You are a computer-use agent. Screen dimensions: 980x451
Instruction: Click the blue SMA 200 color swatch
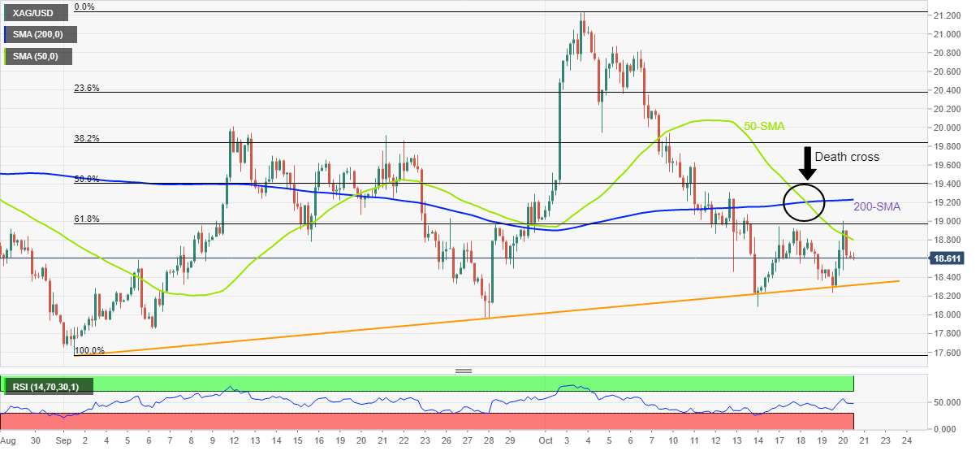[x=6, y=35]
